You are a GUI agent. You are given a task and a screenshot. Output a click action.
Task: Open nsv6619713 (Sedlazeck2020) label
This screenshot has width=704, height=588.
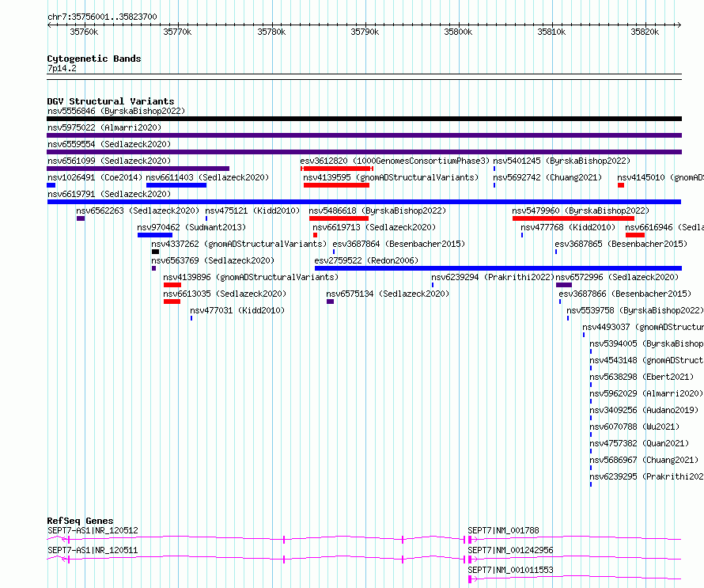374,227
